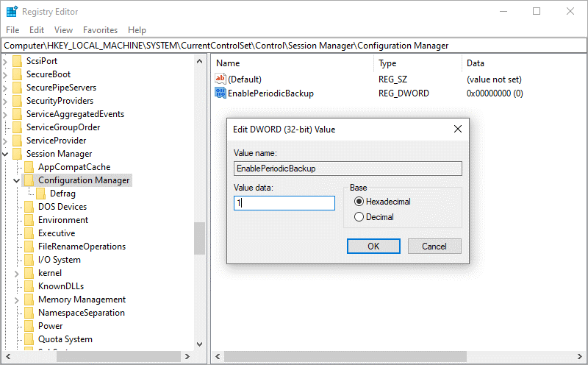Expand the SecureBoot tree node
Viewport: 588px width, 365px height.
pos(5,75)
